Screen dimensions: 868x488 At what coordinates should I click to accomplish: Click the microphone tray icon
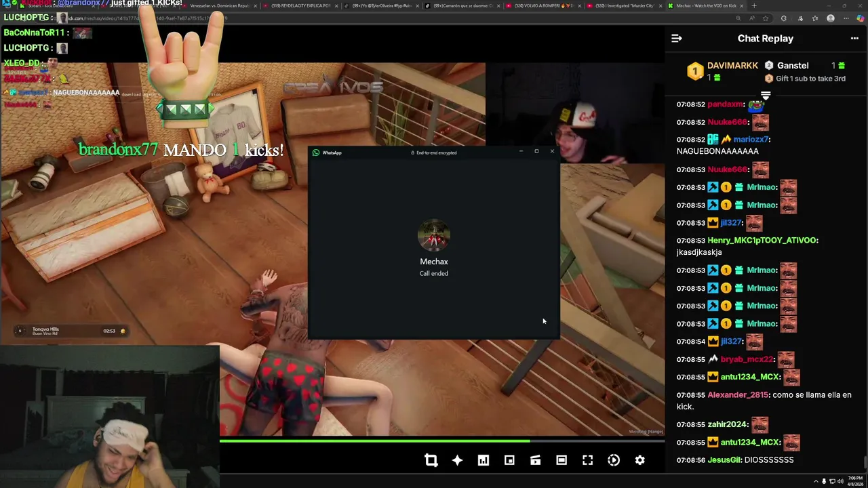point(824,481)
